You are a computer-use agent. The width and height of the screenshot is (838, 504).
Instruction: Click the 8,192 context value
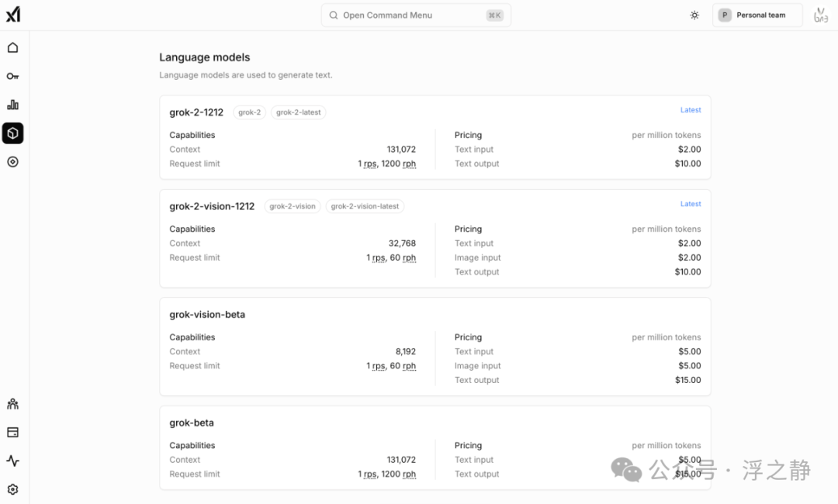point(406,351)
